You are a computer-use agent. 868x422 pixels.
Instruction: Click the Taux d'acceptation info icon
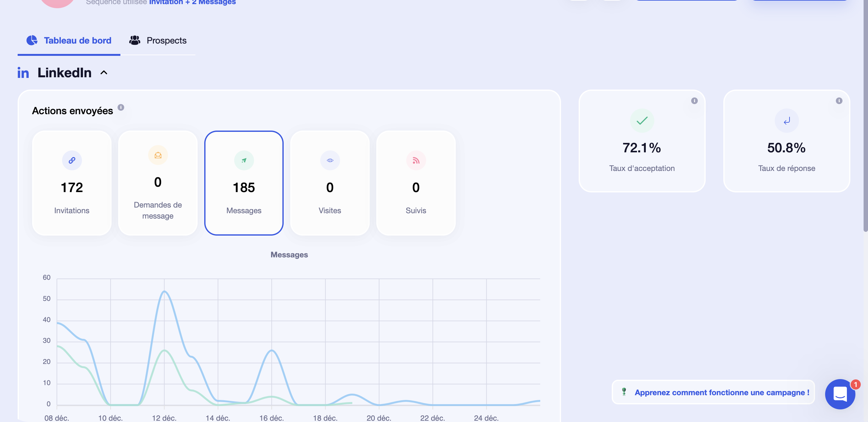coord(694,101)
